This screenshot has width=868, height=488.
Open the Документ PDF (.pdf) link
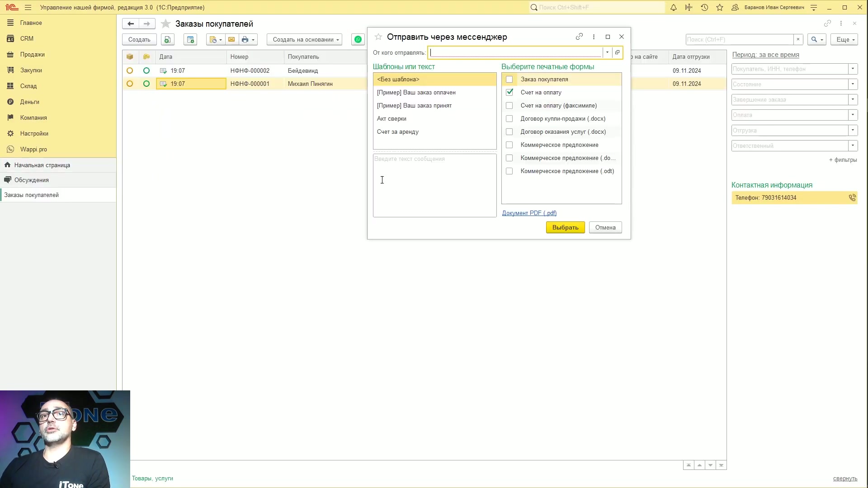tap(529, 213)
